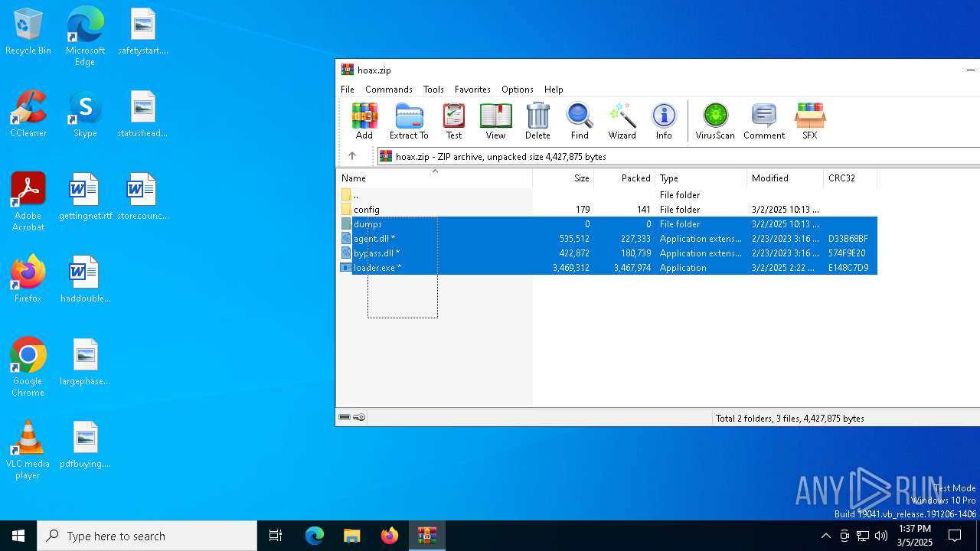The height and width of the screenshot is (551, 980).
Task: Select the statushead desktop file
Action: (x=142, y=114)
